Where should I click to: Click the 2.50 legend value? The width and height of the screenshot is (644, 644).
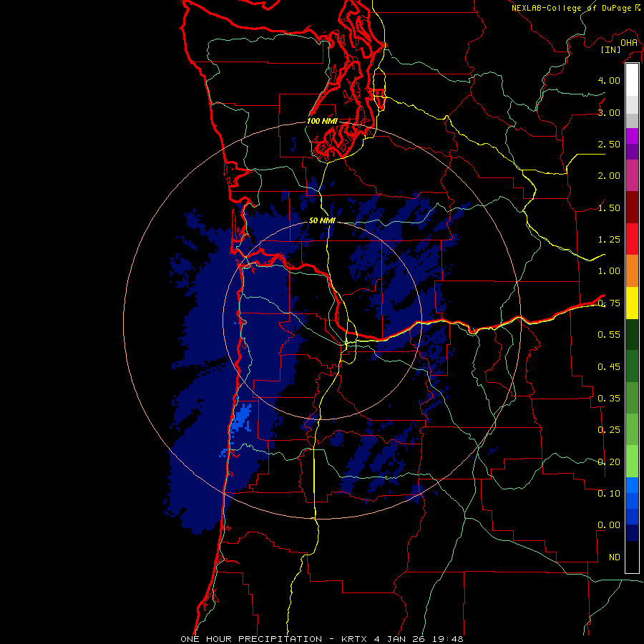609,144
